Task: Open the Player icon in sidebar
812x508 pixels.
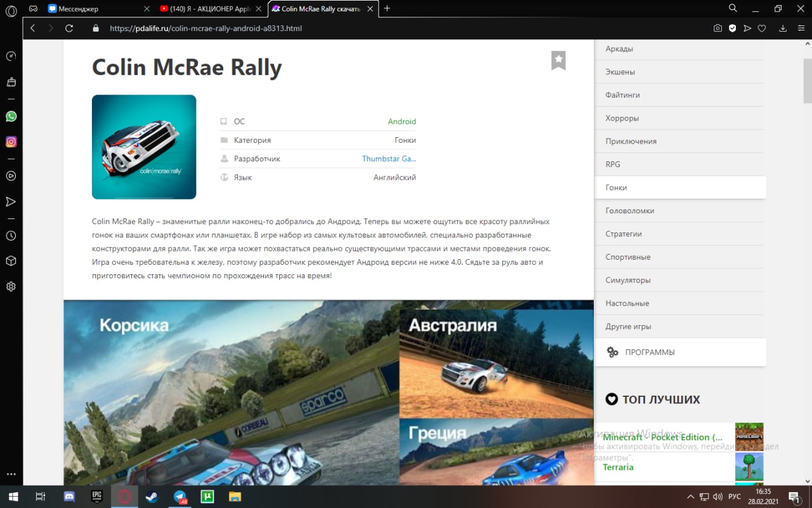Action: pos(11,176)
